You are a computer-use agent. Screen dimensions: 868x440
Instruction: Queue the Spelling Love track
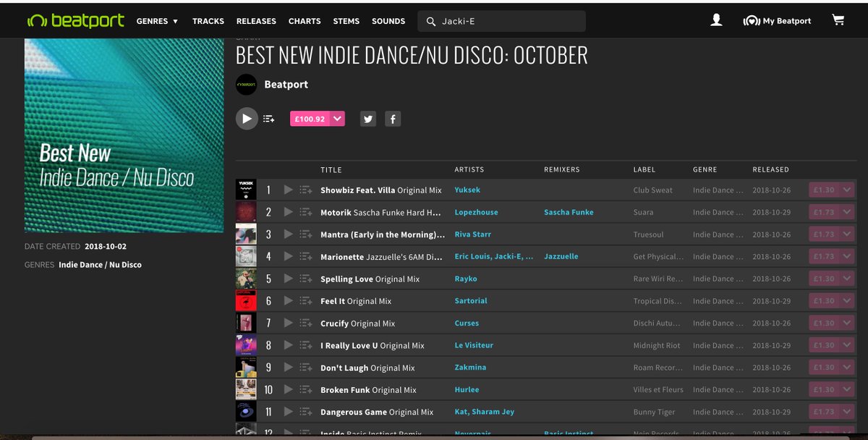tap(305, 279)
